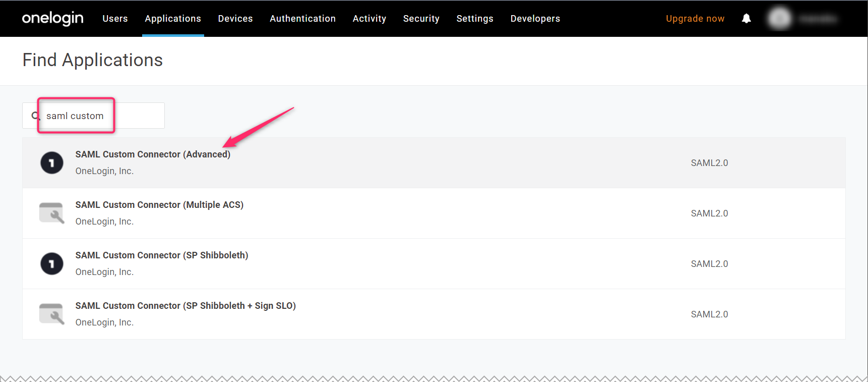The height and width of the screenshot is (382, 868).
Task: Click SAML2.0 label in the SP Shibboleth row
Action: click(x=709, y=264)
